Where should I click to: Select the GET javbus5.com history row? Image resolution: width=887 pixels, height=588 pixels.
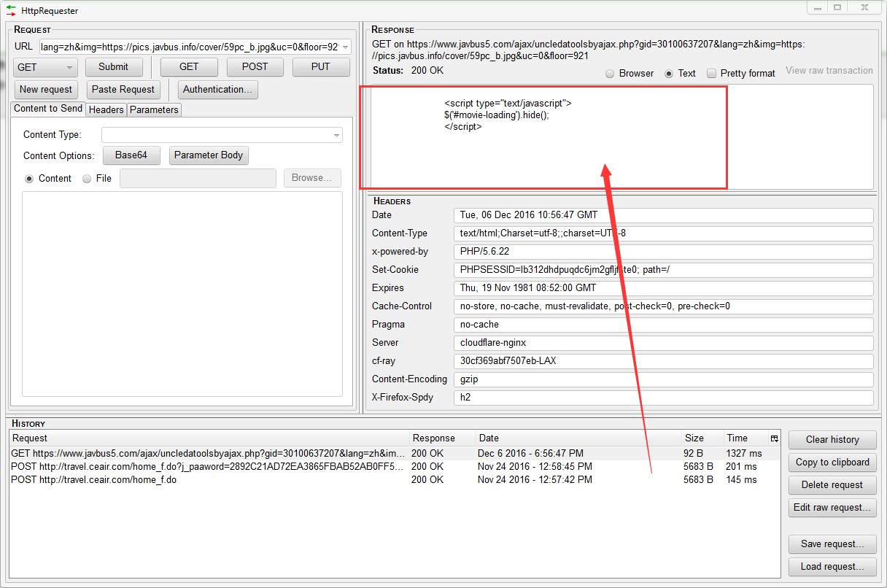pyautogui.click(x=395, y=453)
